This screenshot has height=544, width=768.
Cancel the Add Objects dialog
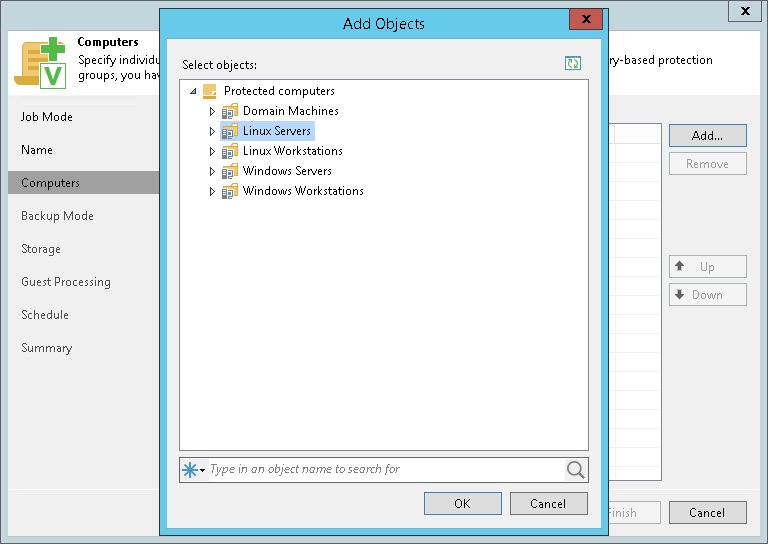[549, 504]
